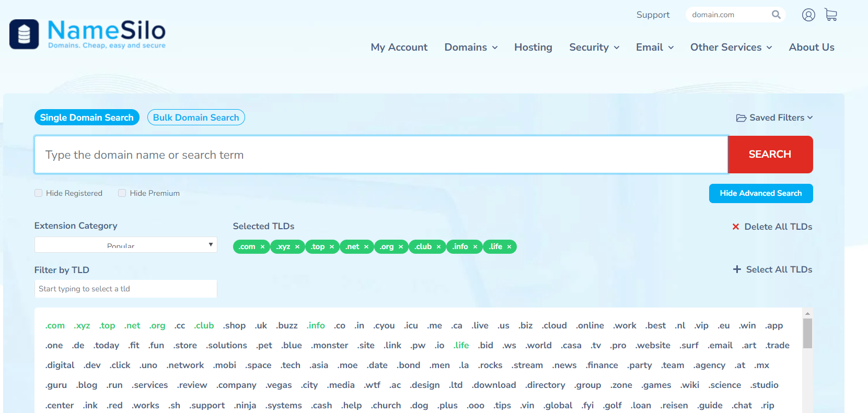Image resolution: width=868 pixels, height=413 pixels.
Task: Remove the .net selected TLD tag
Action: click(x=366, y=247)
